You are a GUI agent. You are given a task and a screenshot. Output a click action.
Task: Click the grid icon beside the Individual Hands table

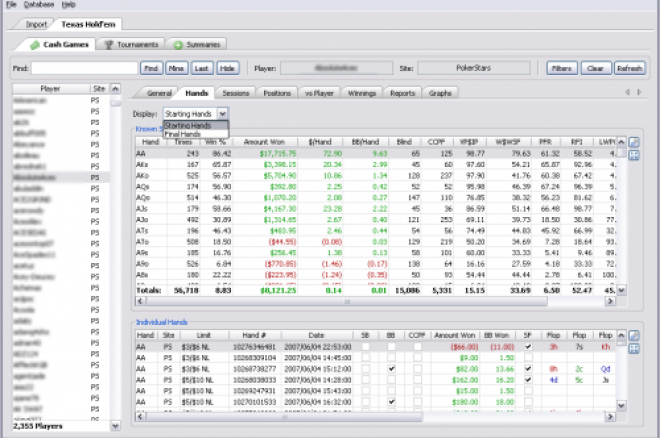coord(634,349)
